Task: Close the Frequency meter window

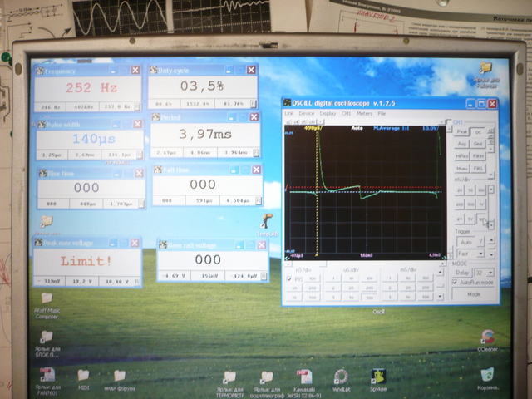Action: (135, 70)
